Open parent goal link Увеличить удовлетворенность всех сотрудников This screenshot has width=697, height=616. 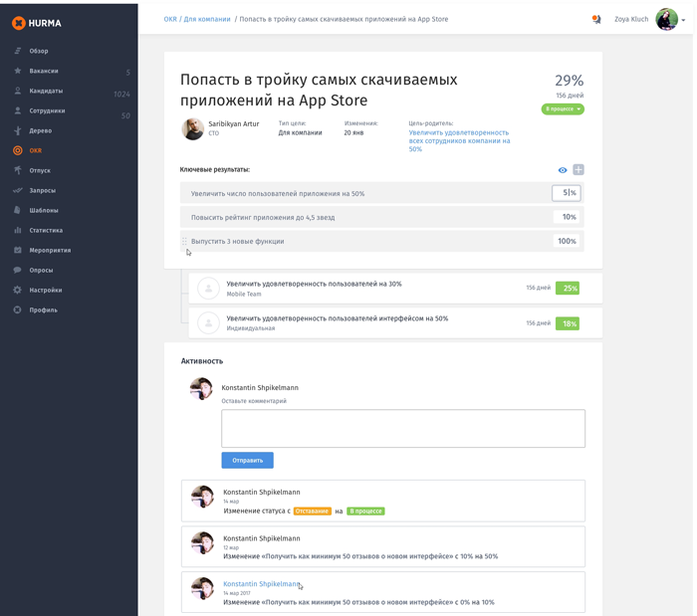pos(459,140)
